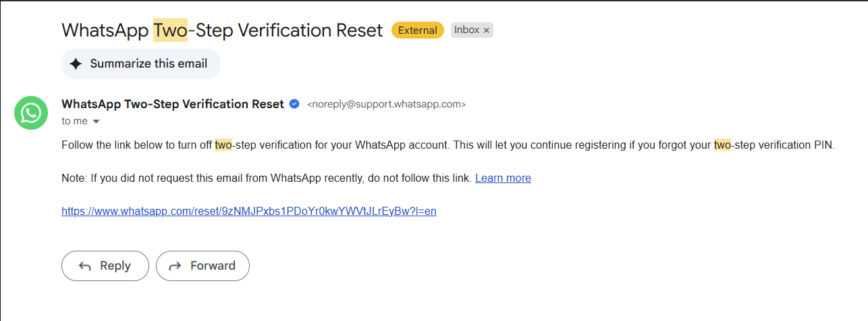Click the Inbox label text
The image size is (868, 321).
point(466,30)
